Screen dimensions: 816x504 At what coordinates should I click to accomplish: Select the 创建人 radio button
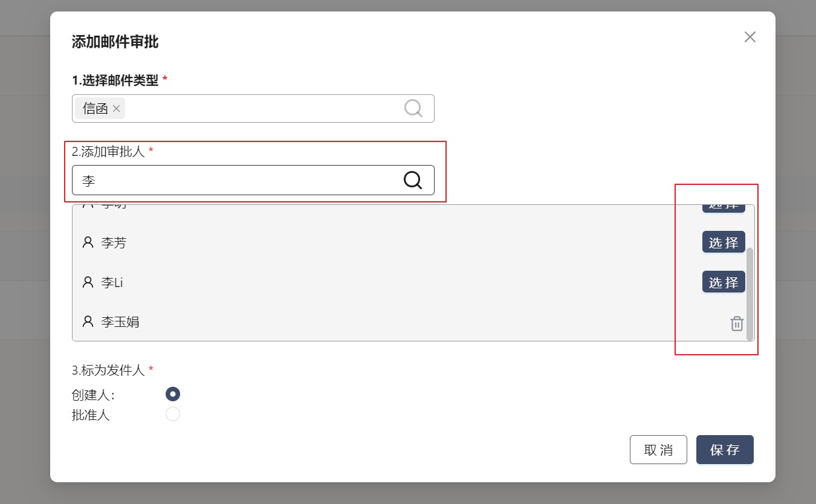coord(173,394)
